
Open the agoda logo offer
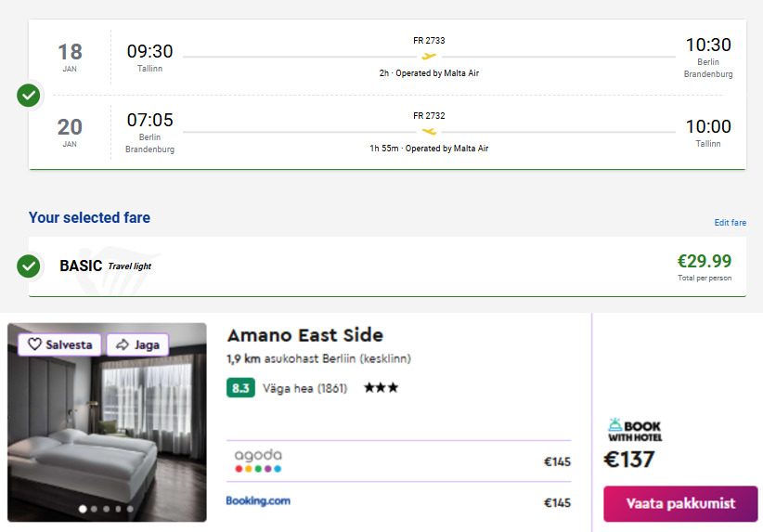258,461
